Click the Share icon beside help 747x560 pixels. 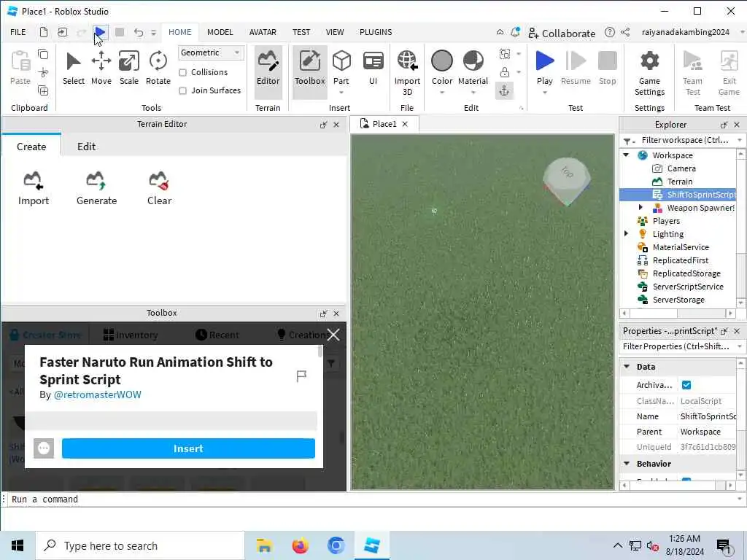point(625,32)
